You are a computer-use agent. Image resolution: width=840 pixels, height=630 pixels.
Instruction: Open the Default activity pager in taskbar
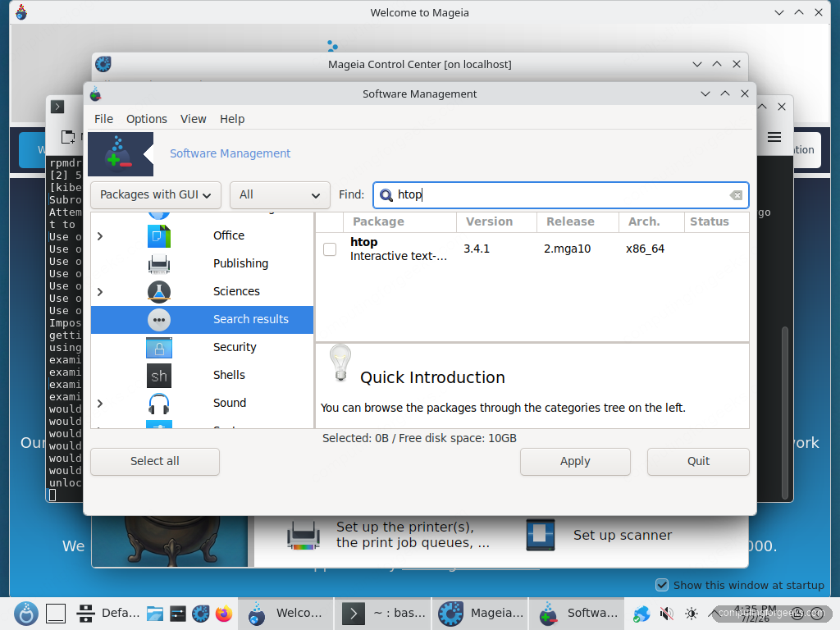[107, 614]
